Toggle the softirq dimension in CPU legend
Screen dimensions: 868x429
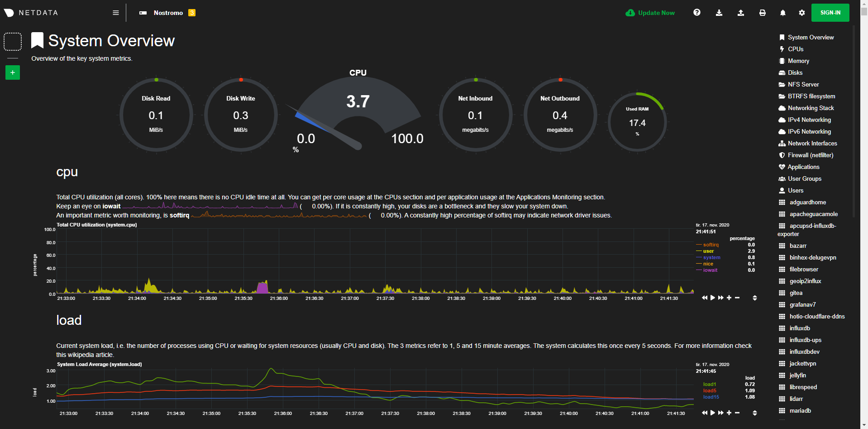711,245
